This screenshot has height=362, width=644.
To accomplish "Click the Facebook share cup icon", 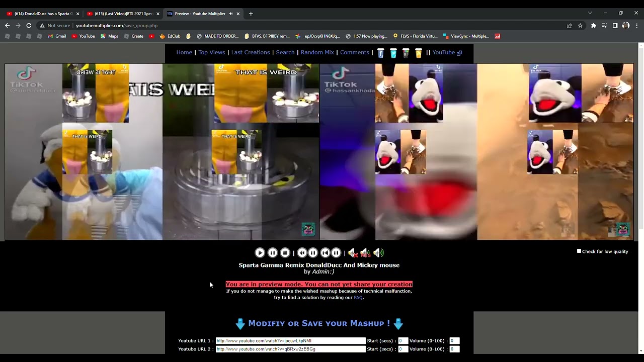I will pos(380,53).
